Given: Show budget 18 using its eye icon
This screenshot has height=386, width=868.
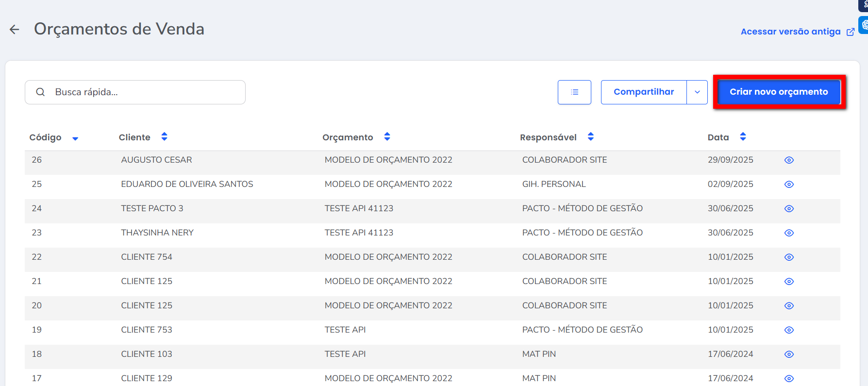Looking at the screenshot, I should coord(789,354).
